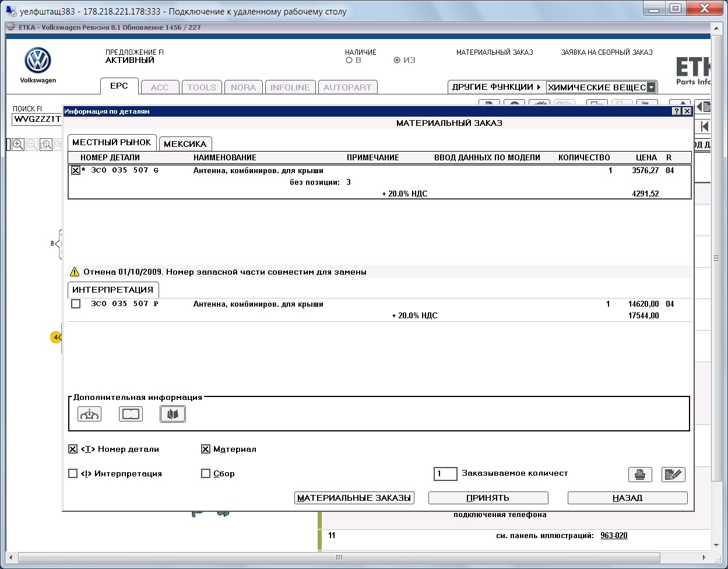The image size is (728, 569).
Task: Open the NORA tab
Action: click(243, 87)
